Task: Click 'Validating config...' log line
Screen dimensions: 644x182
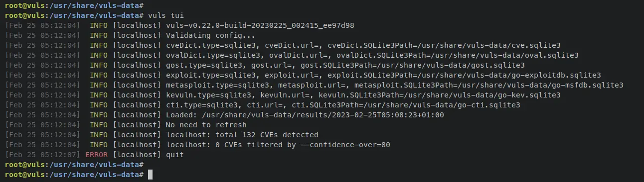Action: pyautogui.click(x=210, y=35)
